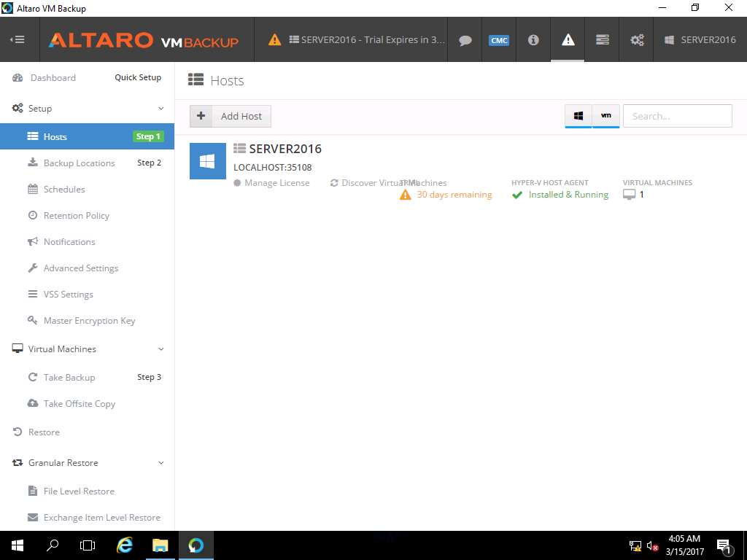Open File Level Restore

79,491
